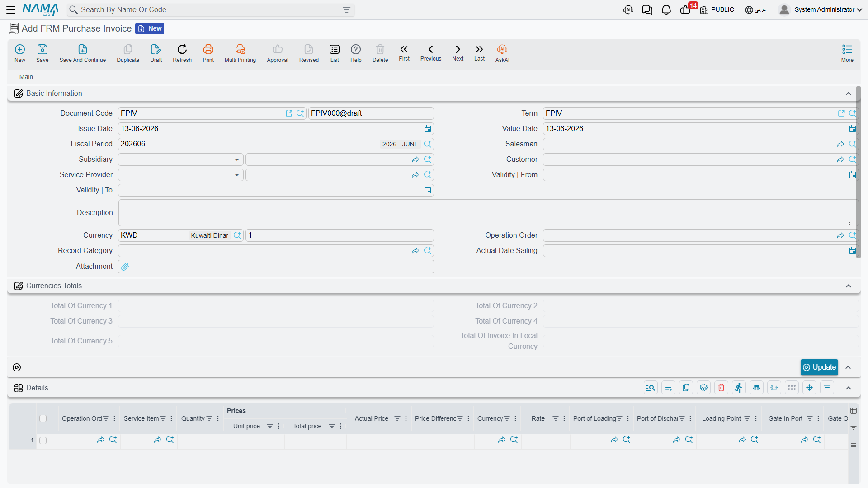Screen dimensions: 868x488
Task: Collapse Currencies Totals section
Action: click(x=849, y=286)
